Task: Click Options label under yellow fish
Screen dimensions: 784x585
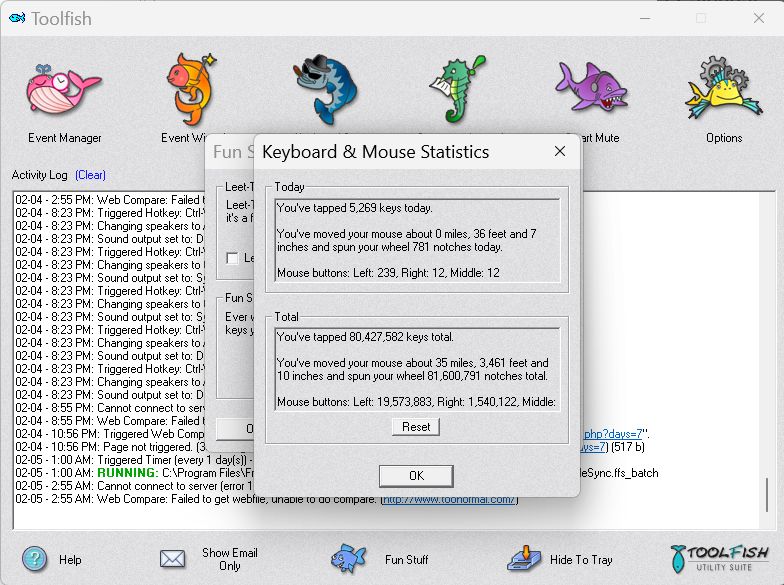Action: pos(724,138)
